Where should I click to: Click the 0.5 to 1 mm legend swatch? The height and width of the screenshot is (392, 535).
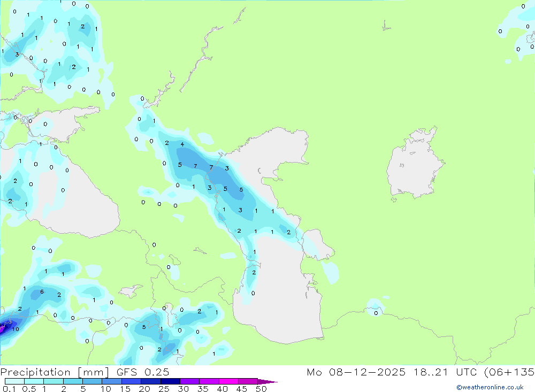34,381
